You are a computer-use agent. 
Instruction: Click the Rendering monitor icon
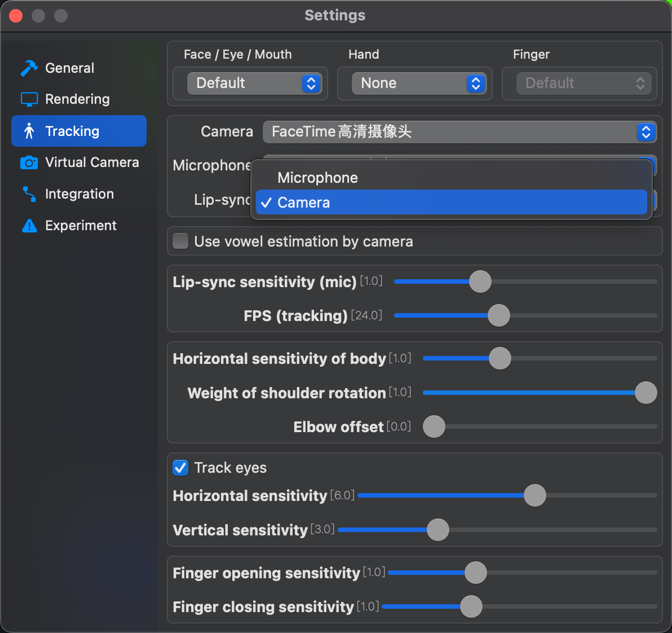coord(29,99)
